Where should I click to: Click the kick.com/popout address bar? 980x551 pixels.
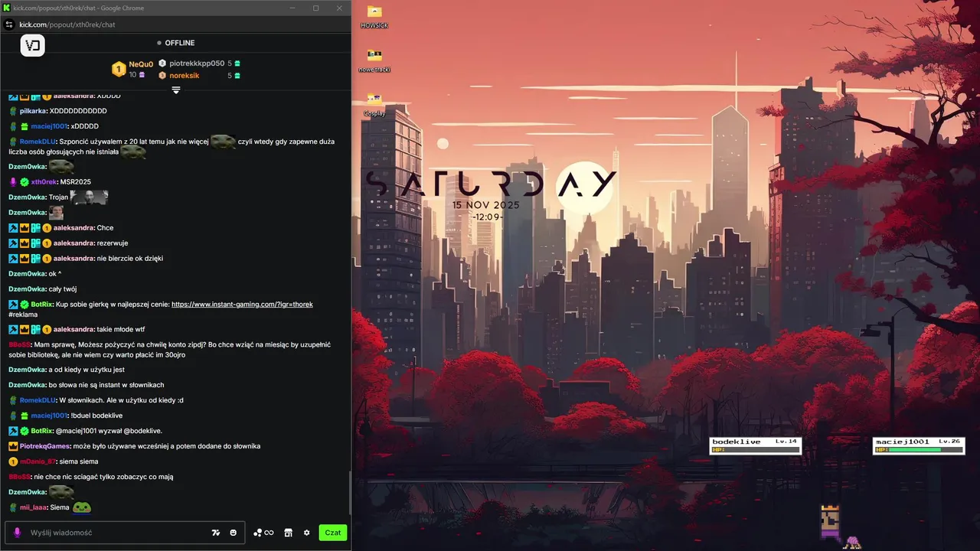click(67, 24)
